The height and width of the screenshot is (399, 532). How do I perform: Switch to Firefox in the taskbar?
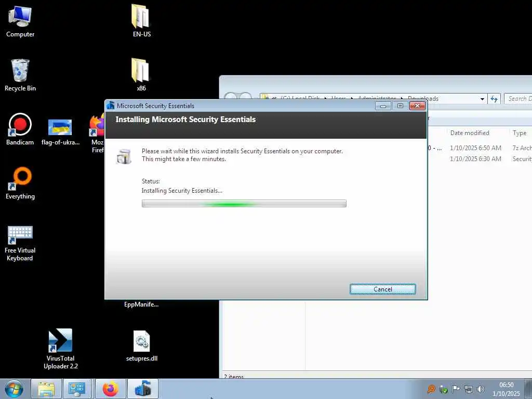111,389
